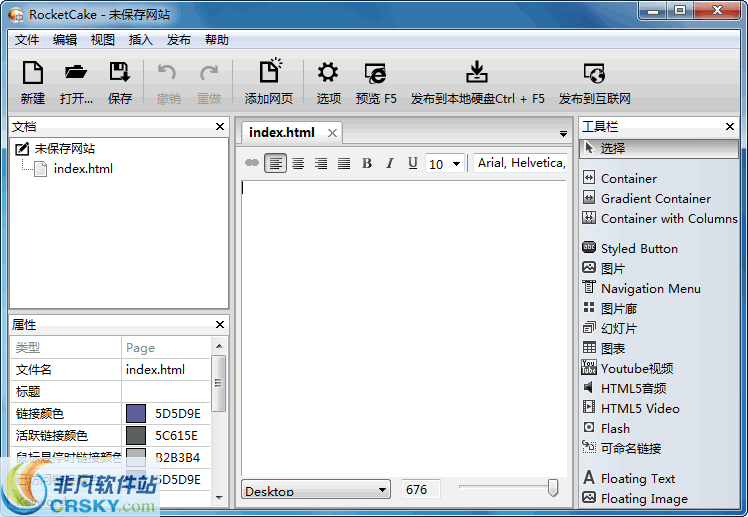The width and height of the screenshot is (748, 517).
Task: Open the tab list dropdown arrow
Action: click(x=563, y=134)
